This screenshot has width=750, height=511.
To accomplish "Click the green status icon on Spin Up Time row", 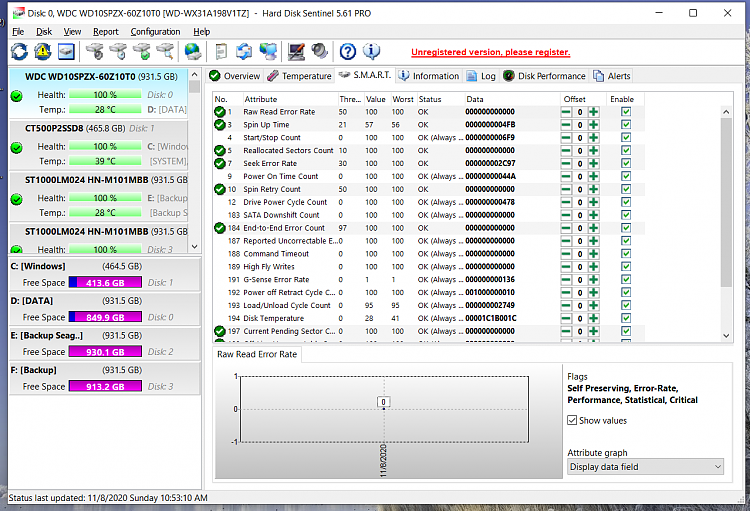I will 220,125.
